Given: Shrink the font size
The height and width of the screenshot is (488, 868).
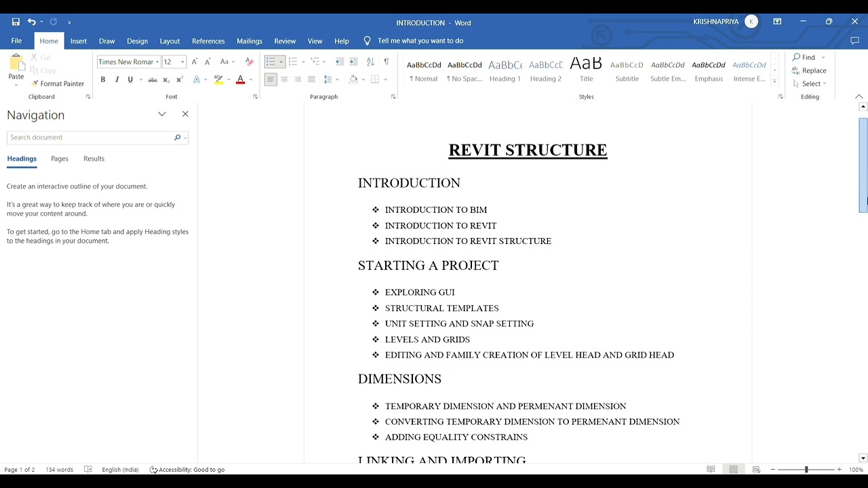Looking at the screenshot, I should [208, 62].
